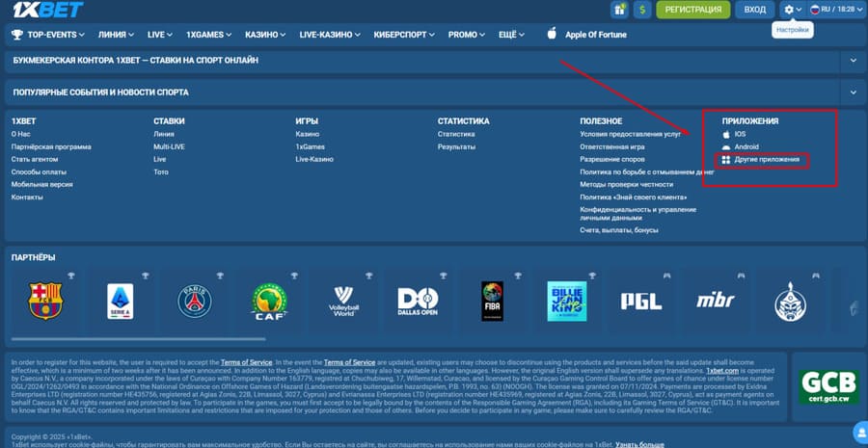Click the Регистрация button

point(693,10)
